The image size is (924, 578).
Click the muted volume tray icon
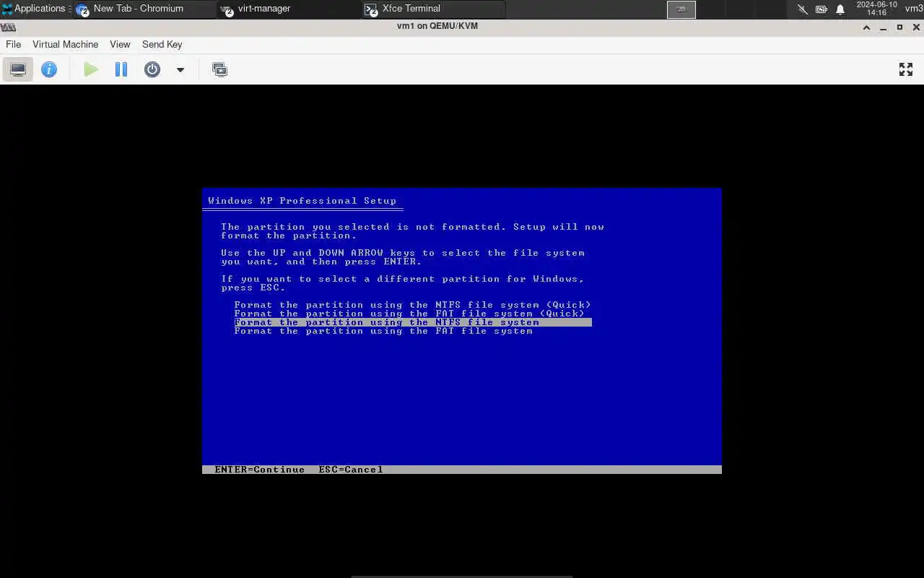pyautogui.click(x=802, y=9)
